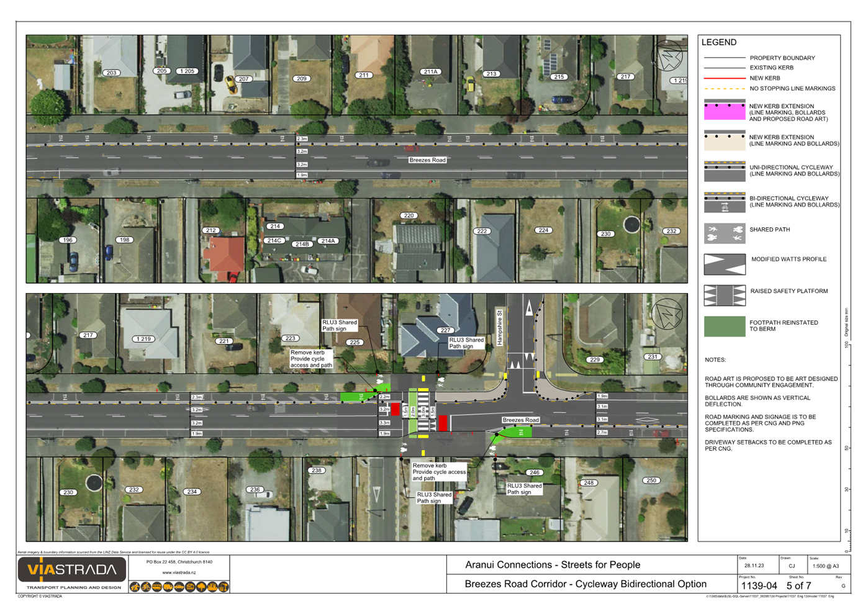Click the Modified Watts Profile legend symbol
The image size is (868, 614).
(x=724, y=264)
